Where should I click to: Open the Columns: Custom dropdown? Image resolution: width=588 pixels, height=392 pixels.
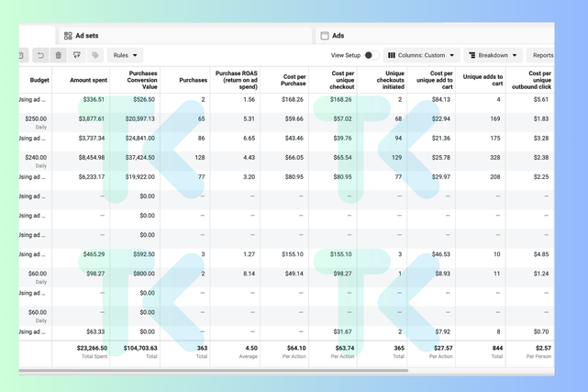point(421,55)
